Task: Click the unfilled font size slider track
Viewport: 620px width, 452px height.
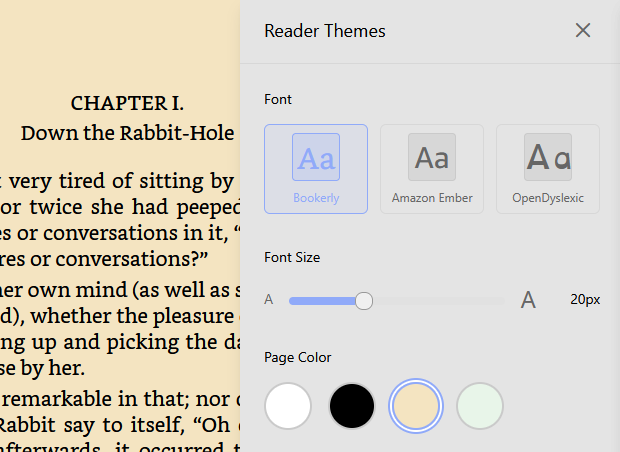Action: point(440,300)
